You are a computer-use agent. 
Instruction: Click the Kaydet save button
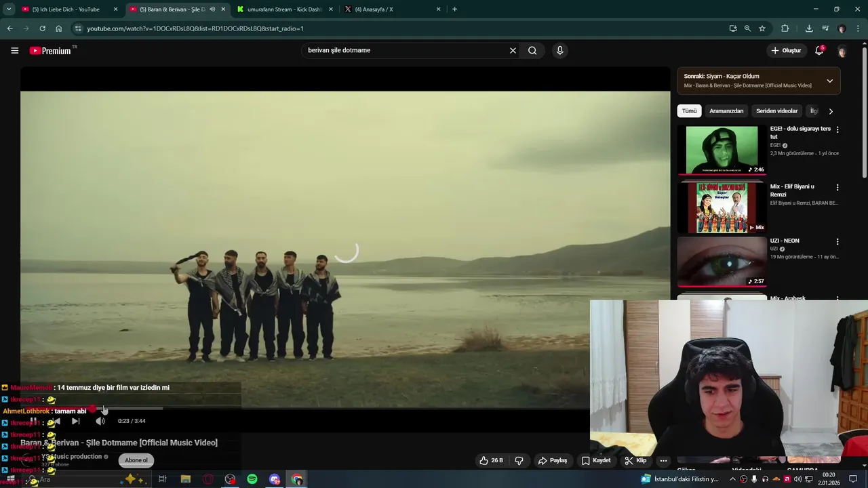pos(596,460)
